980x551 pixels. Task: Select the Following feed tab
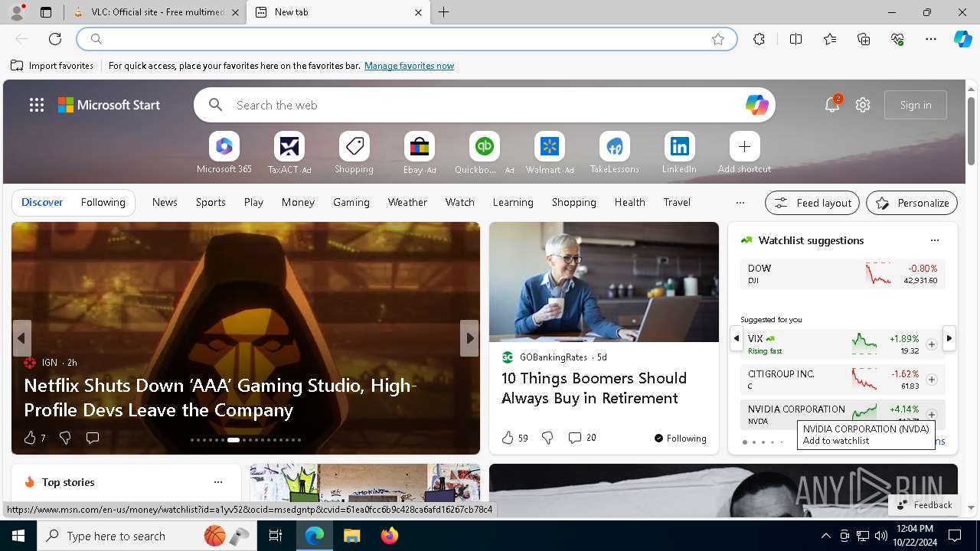[103, 202]
